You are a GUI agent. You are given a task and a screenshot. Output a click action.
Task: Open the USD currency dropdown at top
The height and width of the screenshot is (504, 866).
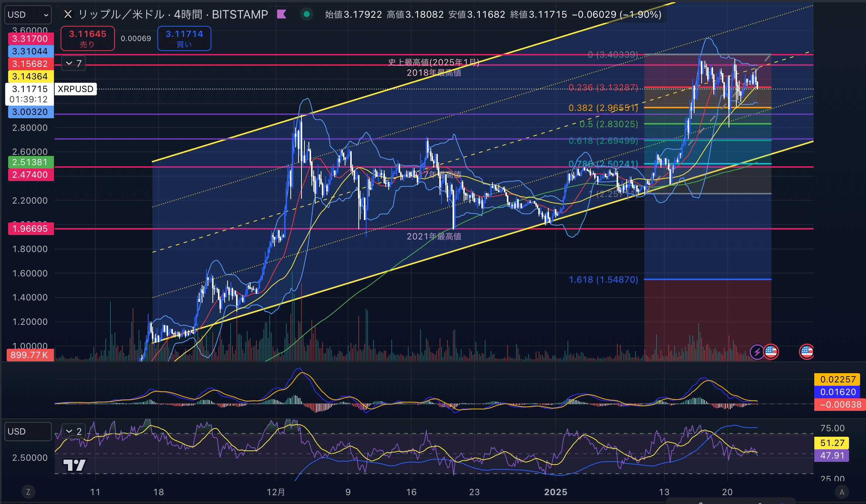[28, 15]
